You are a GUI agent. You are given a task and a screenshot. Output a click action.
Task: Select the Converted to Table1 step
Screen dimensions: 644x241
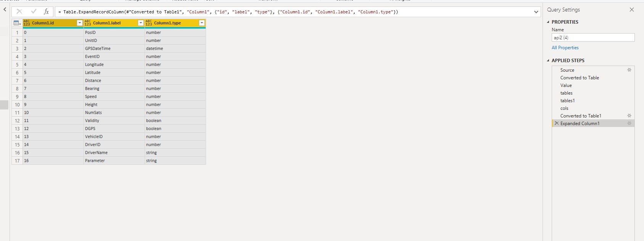click(593, 116)
